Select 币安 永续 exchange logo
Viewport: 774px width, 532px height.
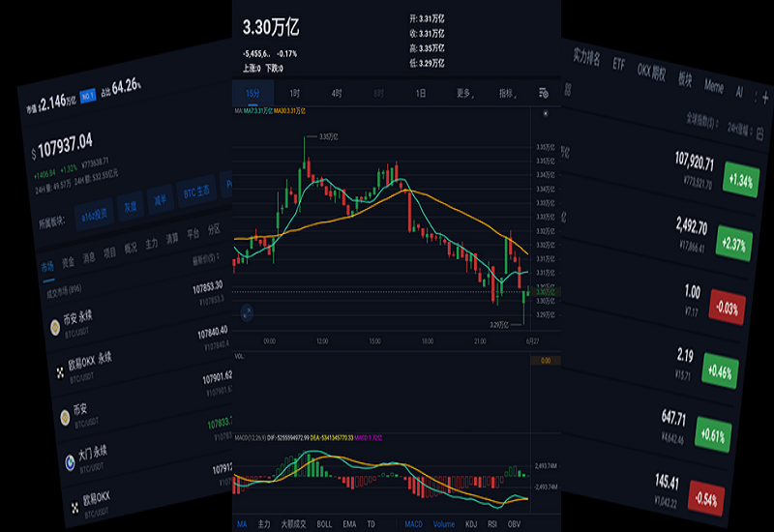click(56, 327)
